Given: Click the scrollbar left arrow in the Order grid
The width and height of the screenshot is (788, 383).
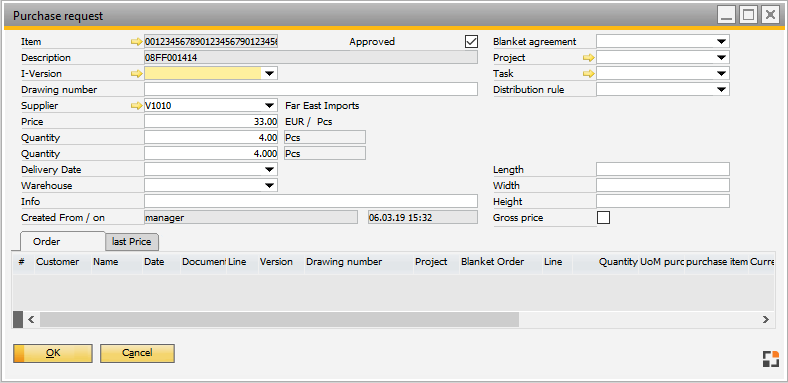Looking at the screenshot, I should pyautogui.click(x=31, y=319).
